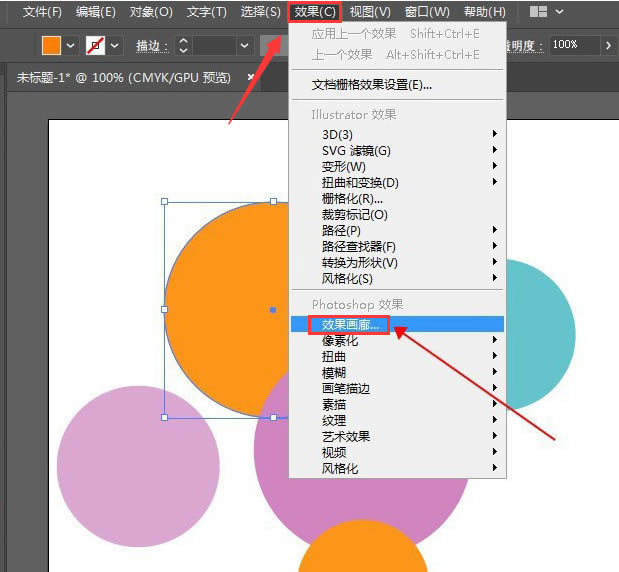Open the 模糊 submenu
Screen dimensions: 619x572
tap(398, 372)
